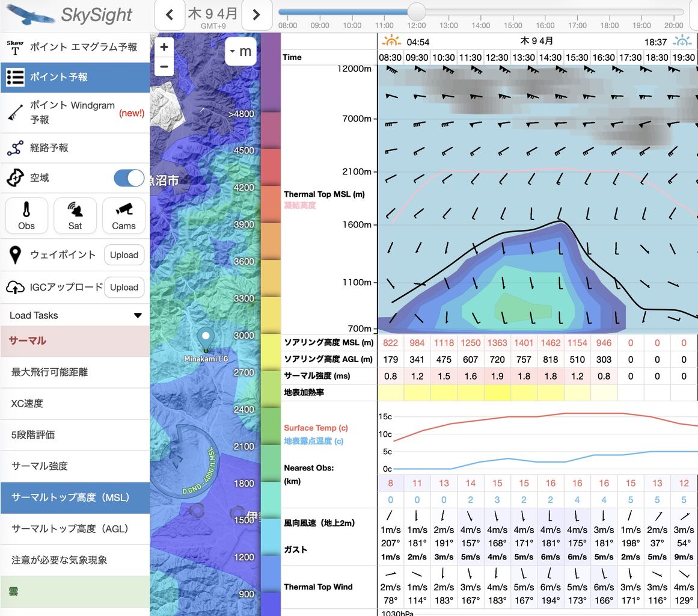
Task: Zoom out on the map
Action: pyautogui.click(x=164, y=66)
